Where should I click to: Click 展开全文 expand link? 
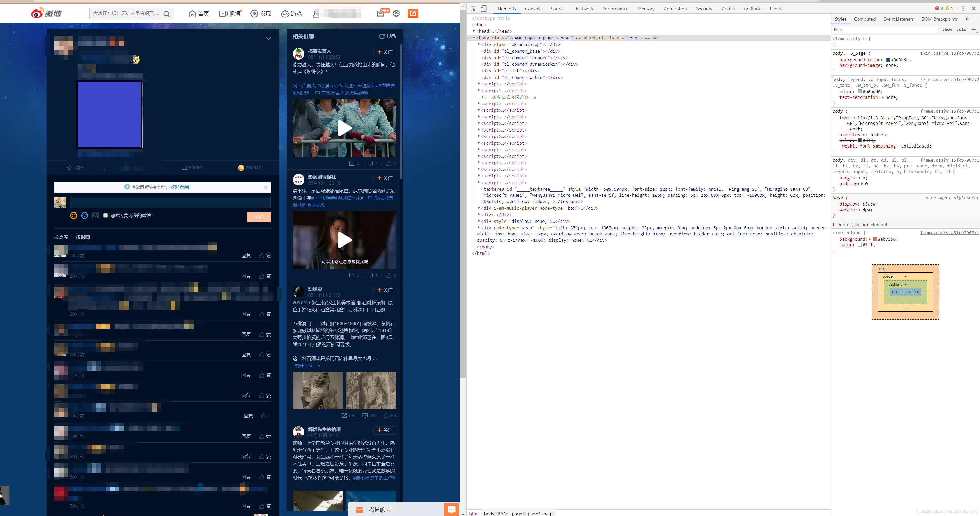[304, 365]
